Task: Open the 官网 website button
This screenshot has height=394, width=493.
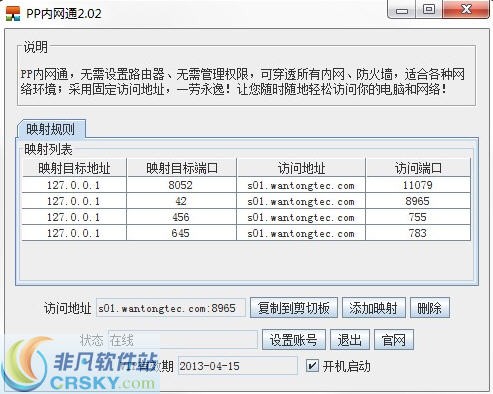Action: pos(394,340)
